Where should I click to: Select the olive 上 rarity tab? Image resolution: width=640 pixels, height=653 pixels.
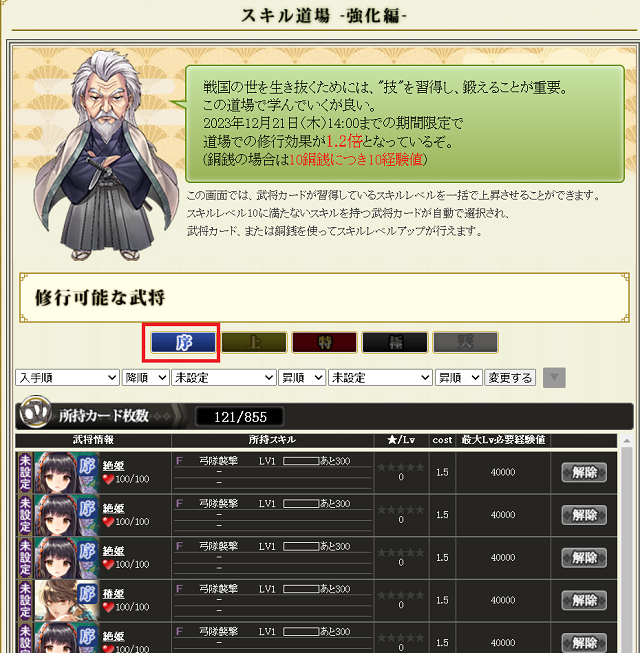pyautogui.click(x=254, y=342)
